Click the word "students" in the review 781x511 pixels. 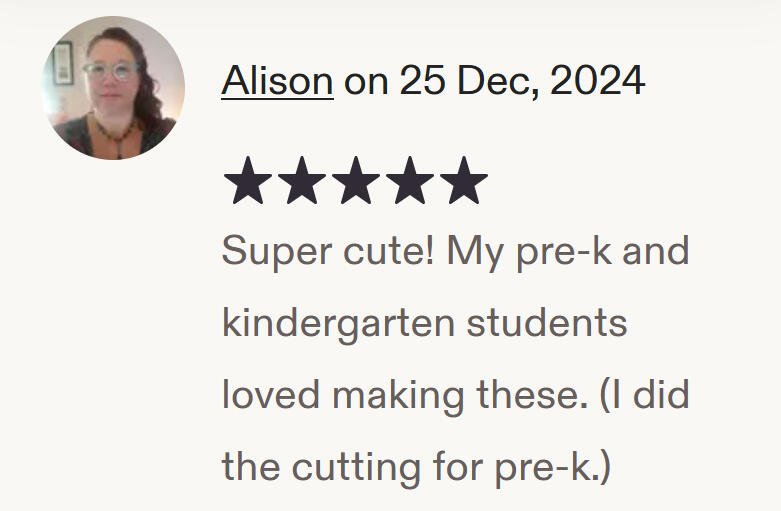pyautogui.click(x=548, y=324)
